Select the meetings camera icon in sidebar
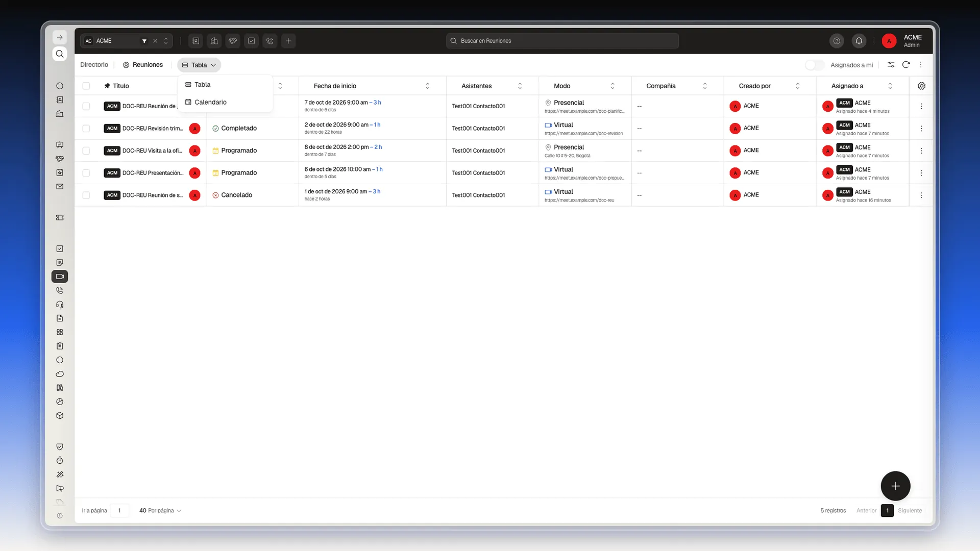Screen dimensions: 980x551 60,277
